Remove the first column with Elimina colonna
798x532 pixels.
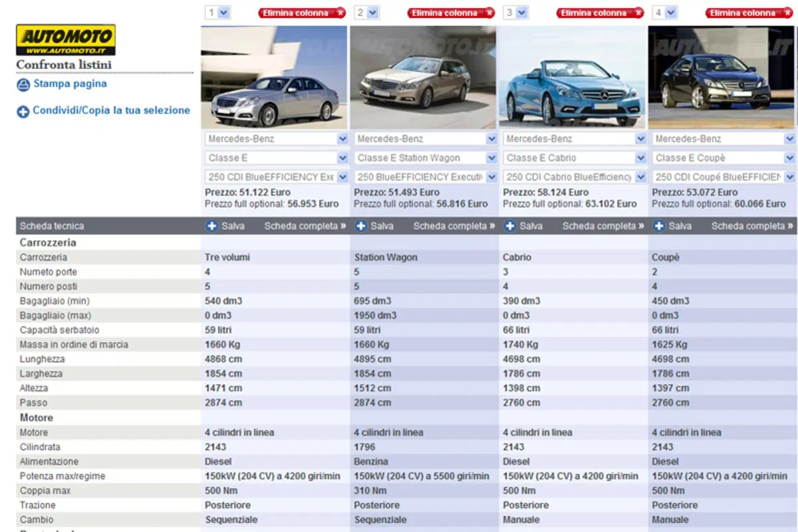[302, 13]
